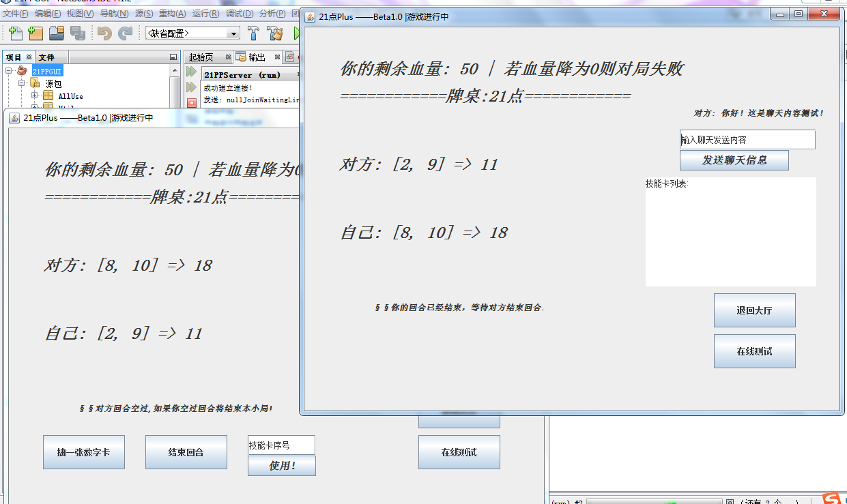Open the 文件(F) menu
This screenshot has height=504, width=847.
tap(16, 14)
